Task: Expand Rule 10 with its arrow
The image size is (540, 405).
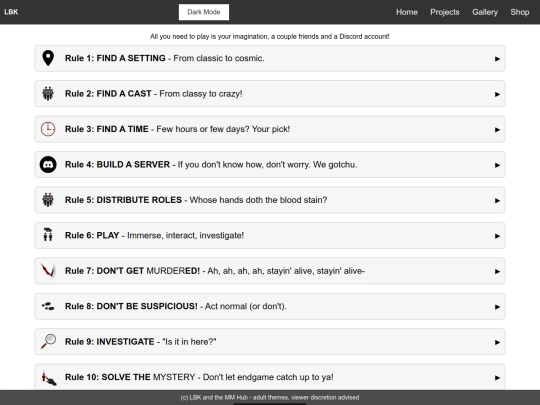Action: tap(497, 378)
